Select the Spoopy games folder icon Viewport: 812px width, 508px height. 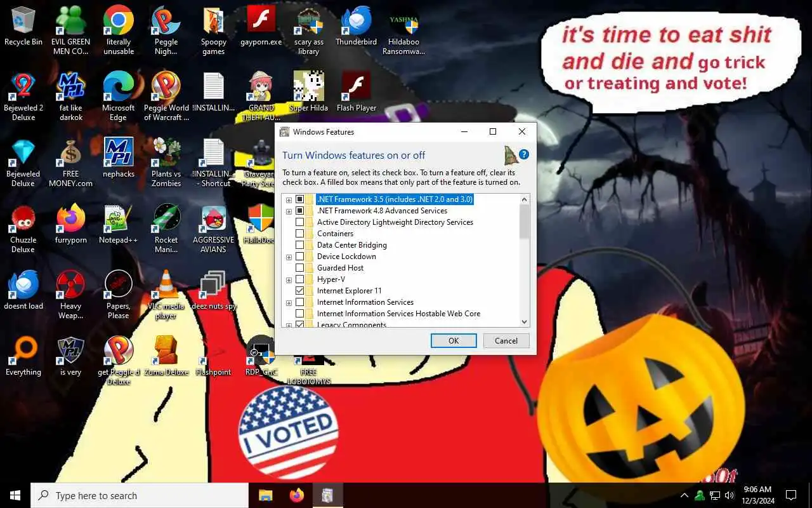[x=213, y=30]
